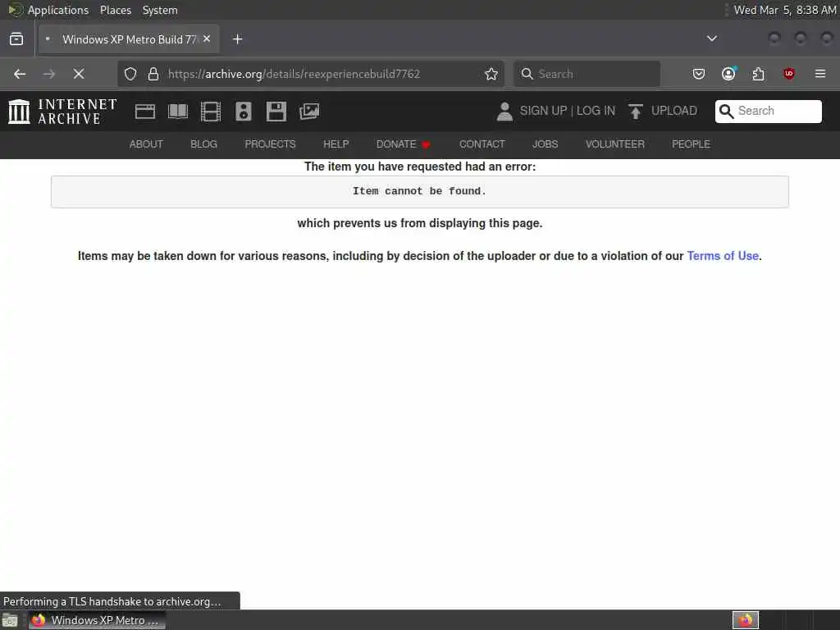This screenshot has height=630, width=840.
Task: Open the PEOPLE nav link
Action: tap(691, 144)
